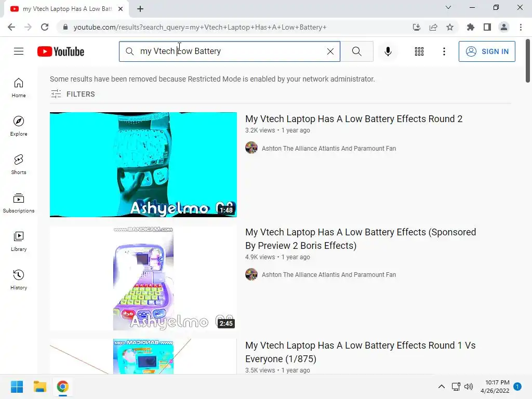Click the install app icon in address bar
This screenshot has width=532, height=399.
coord(417,27)
